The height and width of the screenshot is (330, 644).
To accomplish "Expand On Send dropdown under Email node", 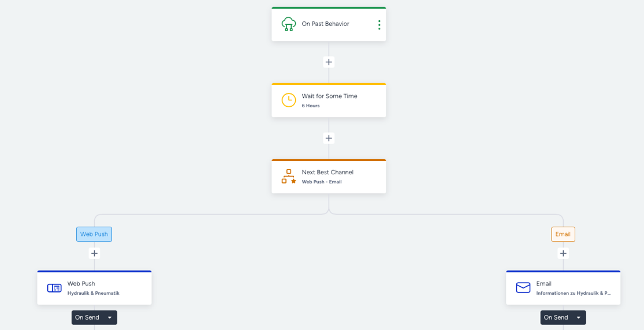I will point(578,318).
